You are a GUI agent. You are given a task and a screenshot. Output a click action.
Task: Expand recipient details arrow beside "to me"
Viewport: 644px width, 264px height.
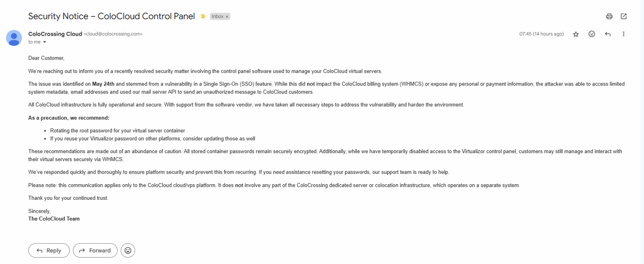[44, 42]
